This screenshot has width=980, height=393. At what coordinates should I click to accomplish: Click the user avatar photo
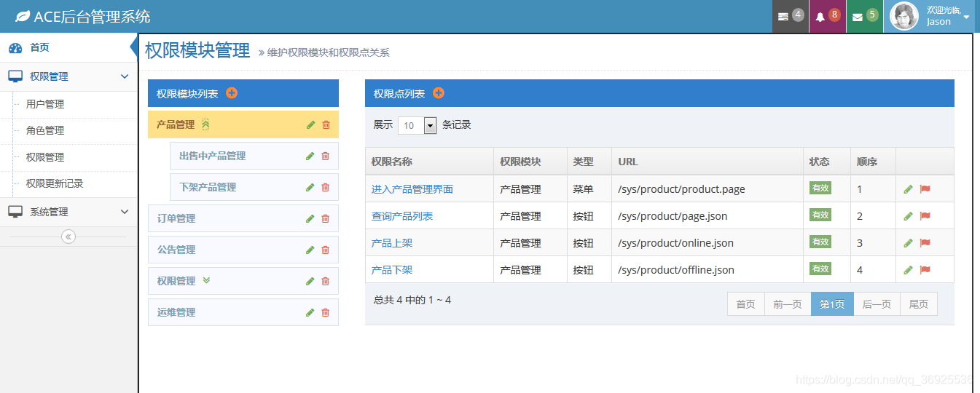pyautogui.click(x=904, y=16)
